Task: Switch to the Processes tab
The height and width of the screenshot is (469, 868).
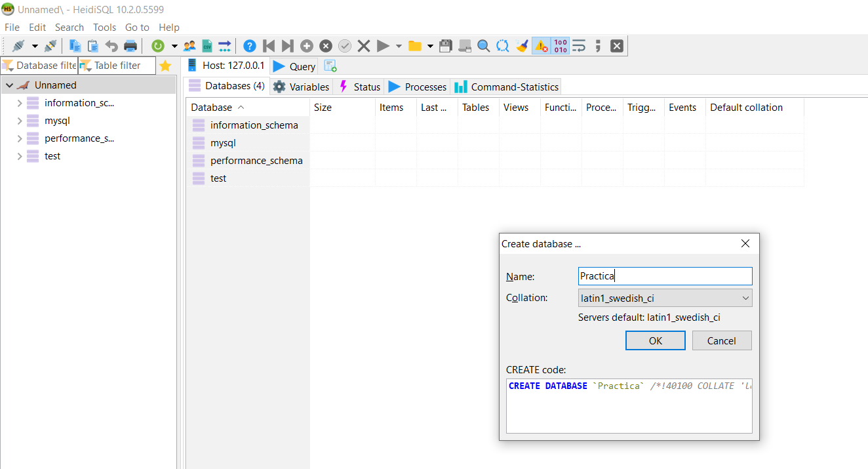Action: 418,87
